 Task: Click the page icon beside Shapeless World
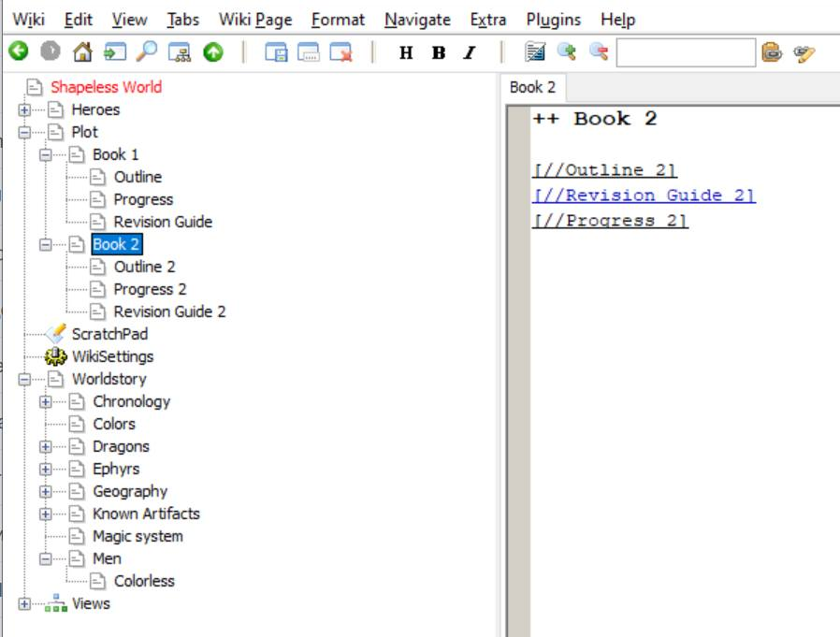(x=35, y=87)
